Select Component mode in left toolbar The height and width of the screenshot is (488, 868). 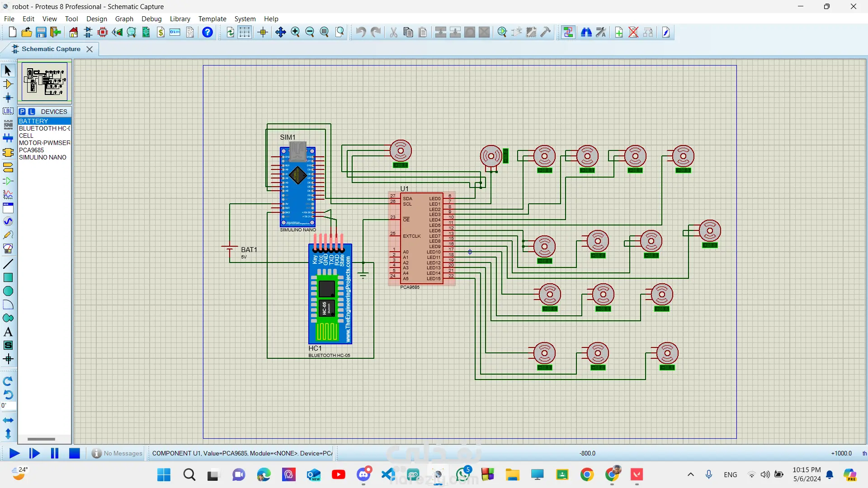pos(8,84)
